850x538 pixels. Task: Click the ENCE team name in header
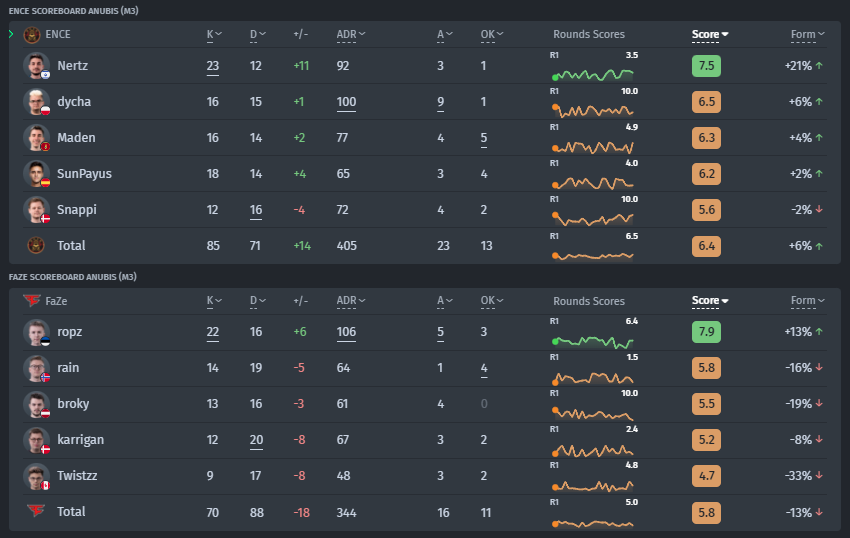[x=58, y=35]
